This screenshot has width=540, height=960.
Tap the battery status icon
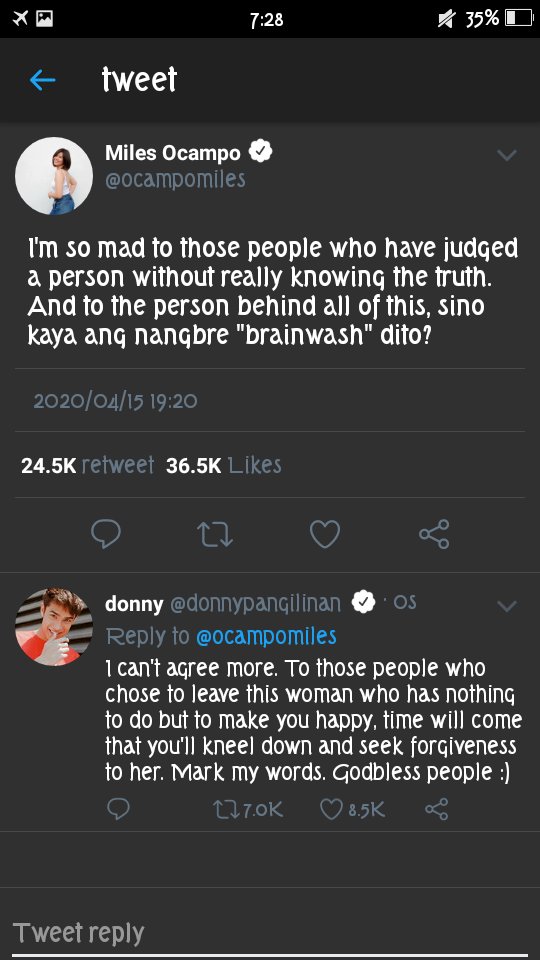[519, 19]
